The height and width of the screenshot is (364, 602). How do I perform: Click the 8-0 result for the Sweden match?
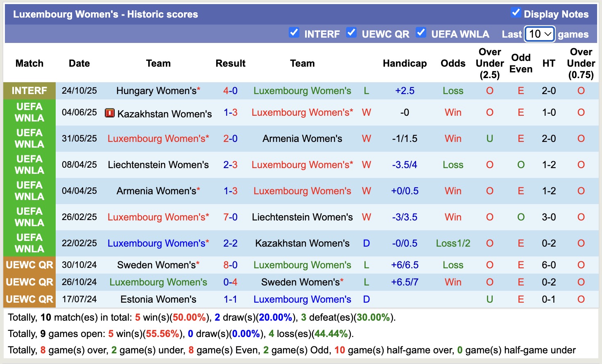tap(231, 265)
